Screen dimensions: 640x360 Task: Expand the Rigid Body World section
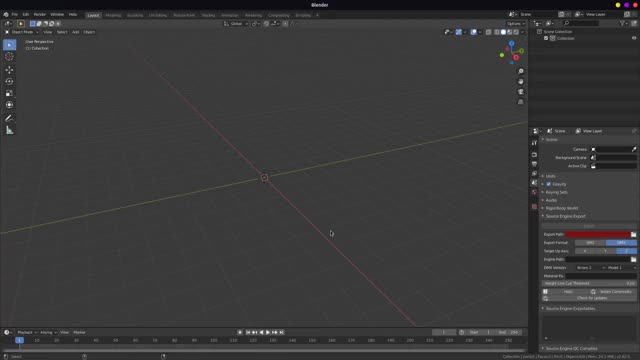(x=562, y=208)
